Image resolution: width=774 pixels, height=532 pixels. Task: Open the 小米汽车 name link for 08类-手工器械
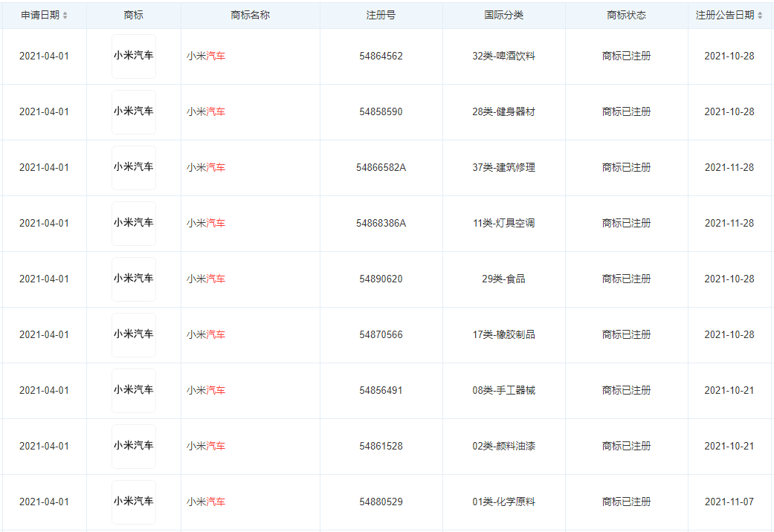click(206, 391)
